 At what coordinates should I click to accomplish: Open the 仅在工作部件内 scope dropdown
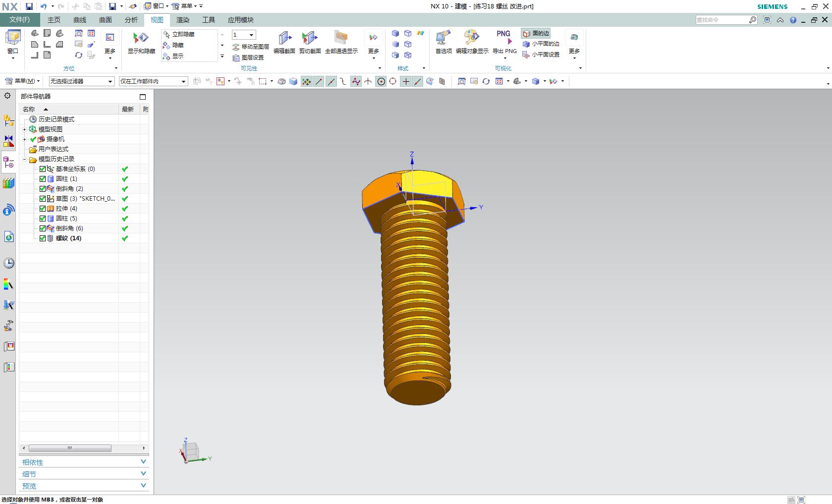coord(154,81)
